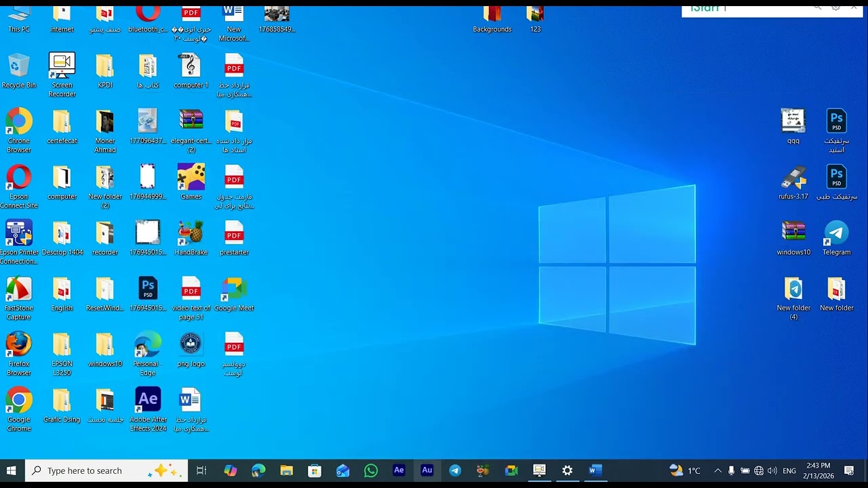Select the Backgrounds folder
The height and width of the screenshot is (488, 868).
pyautogui.click(x=492, y=20)
